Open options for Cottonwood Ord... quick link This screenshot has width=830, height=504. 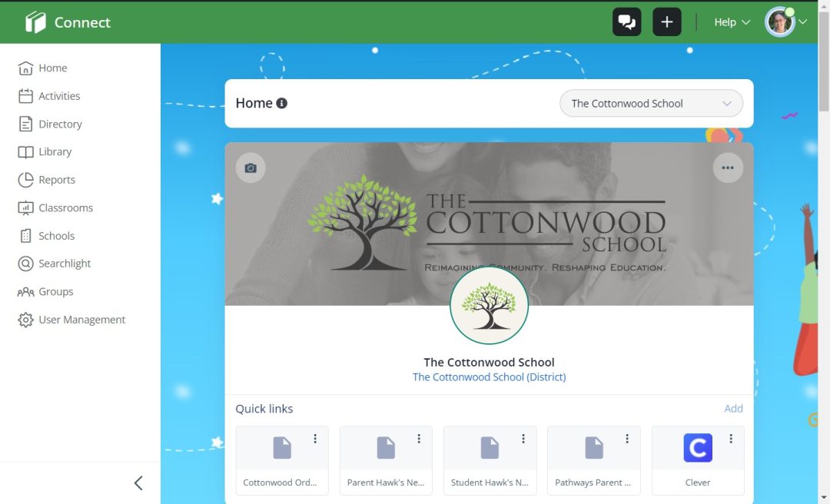click(x=315, y=439)
